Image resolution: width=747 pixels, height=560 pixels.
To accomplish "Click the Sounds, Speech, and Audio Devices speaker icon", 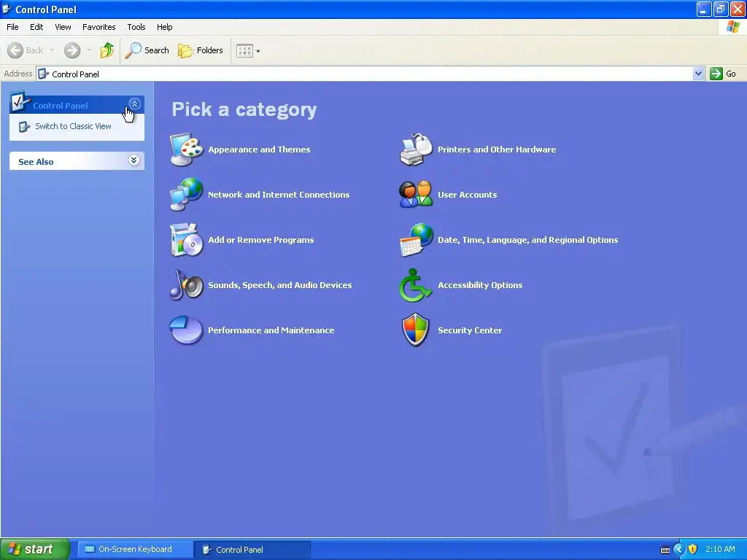I will [x=186, y=285].
